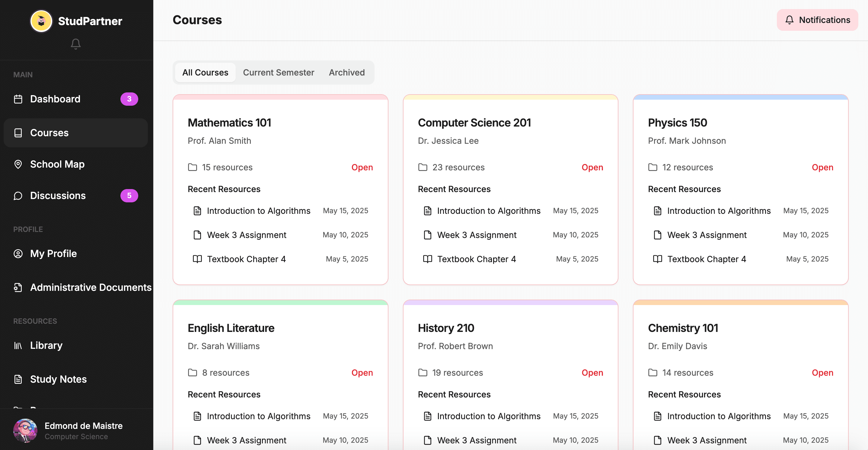Click the StudPartner logo icon

(x=41, y=21)
